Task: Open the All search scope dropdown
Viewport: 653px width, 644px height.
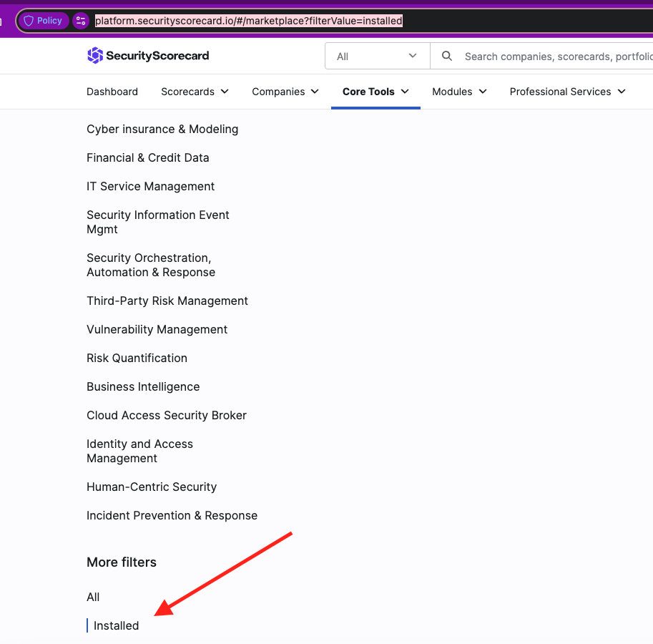Action: tap(378, 56)
